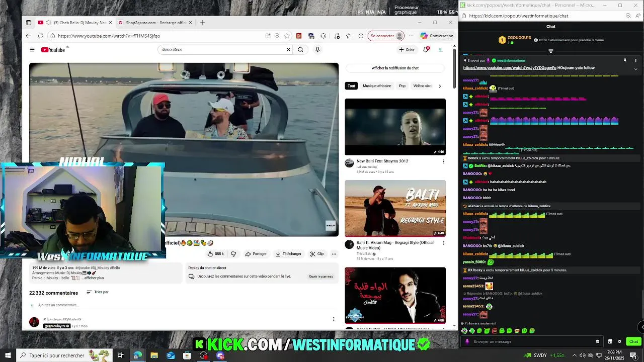
Task: Open pinned comment options menu
Action: [334, 319]
